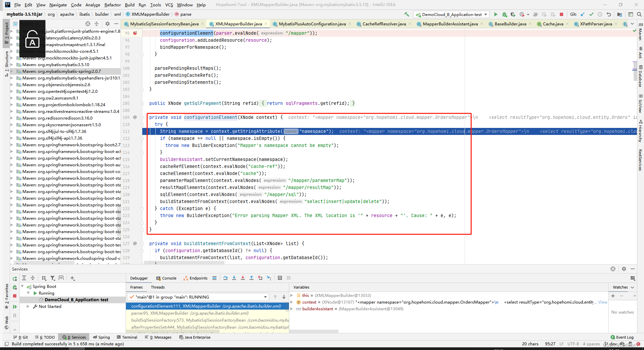Click the Debug bug icon in top toolbar
644x350 pixels.
(504, 14)
